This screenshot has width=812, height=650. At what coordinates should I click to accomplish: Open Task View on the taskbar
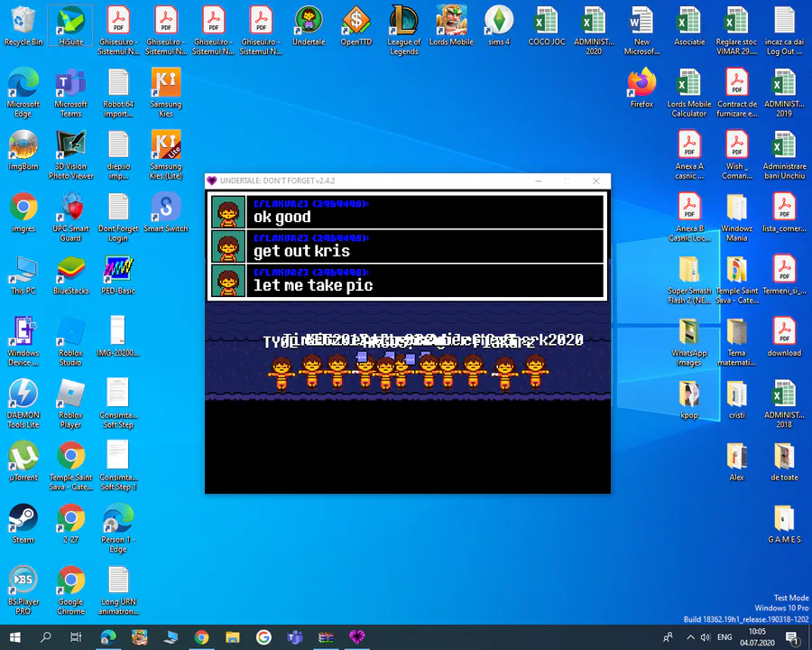pos(76,637)
